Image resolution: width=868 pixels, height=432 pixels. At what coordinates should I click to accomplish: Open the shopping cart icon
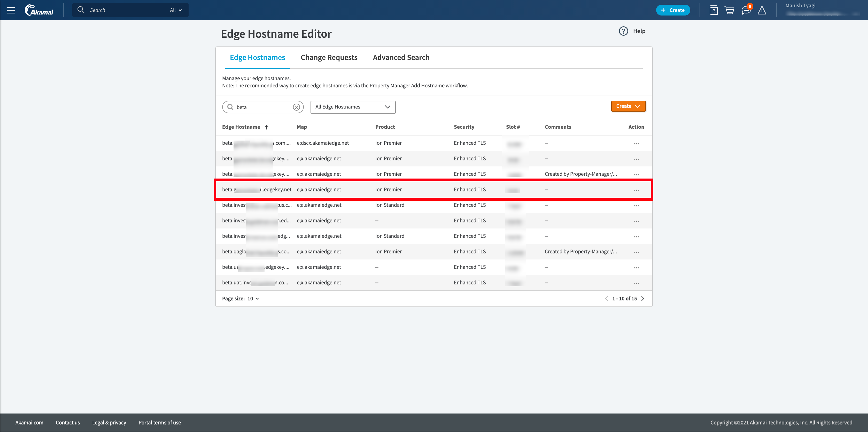(x=730, y=10)
